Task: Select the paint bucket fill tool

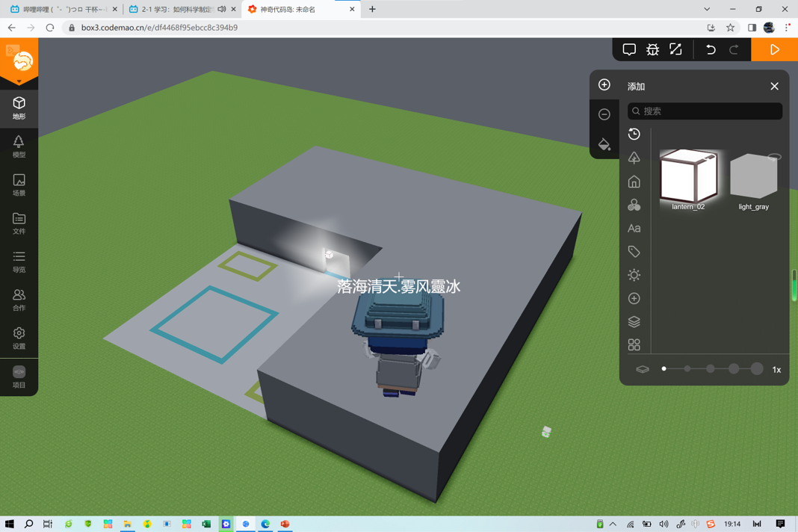Action: (604, 144)
